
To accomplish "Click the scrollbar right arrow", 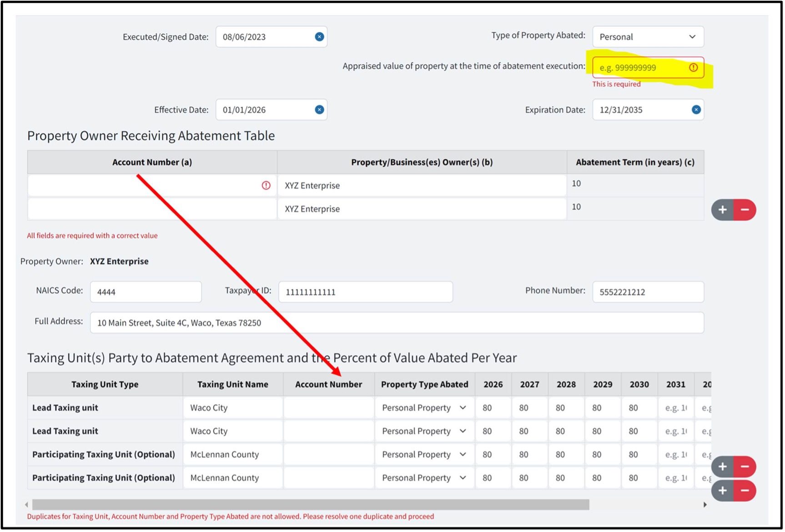I will 705,505.
